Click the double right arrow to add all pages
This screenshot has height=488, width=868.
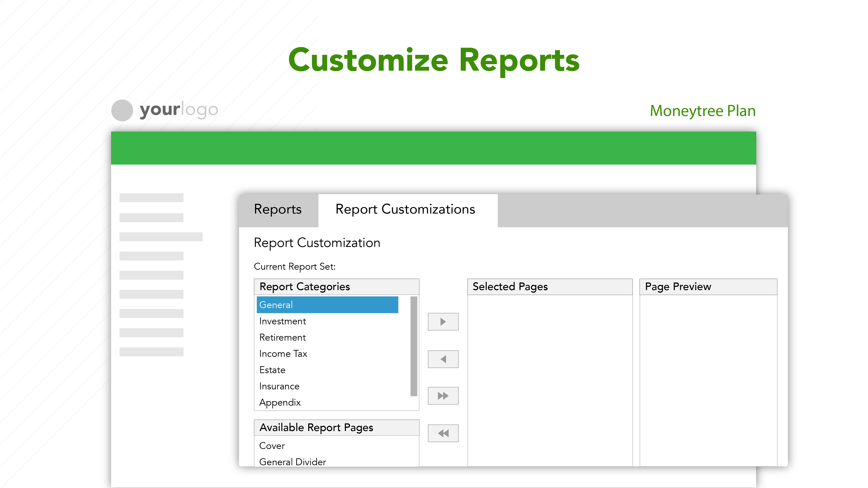[443, 396]
